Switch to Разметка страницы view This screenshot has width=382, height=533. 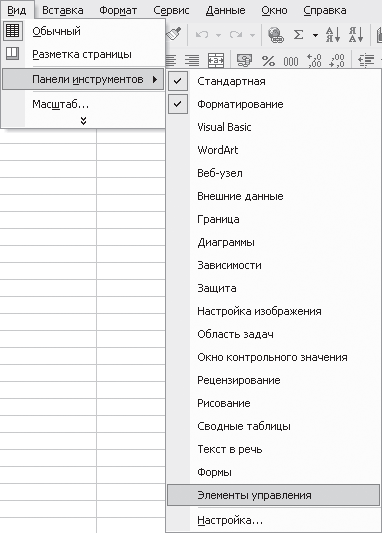pos(83,54)
